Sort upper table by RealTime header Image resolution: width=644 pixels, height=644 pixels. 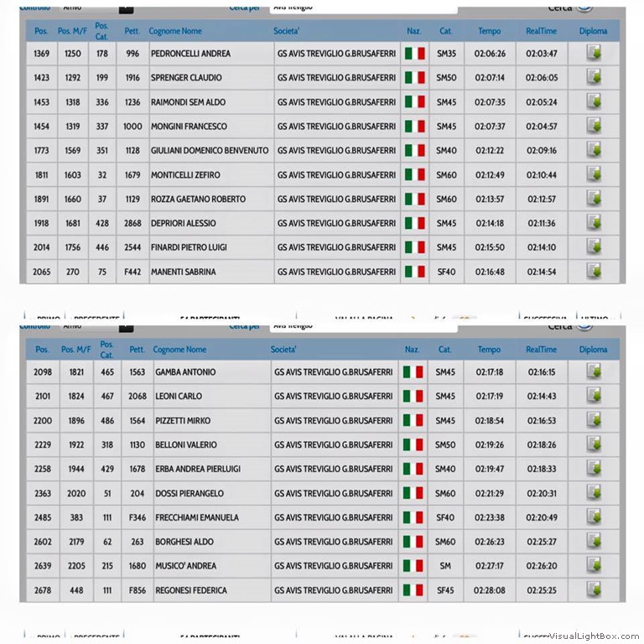pyautogui.click(x=542, y=31)
